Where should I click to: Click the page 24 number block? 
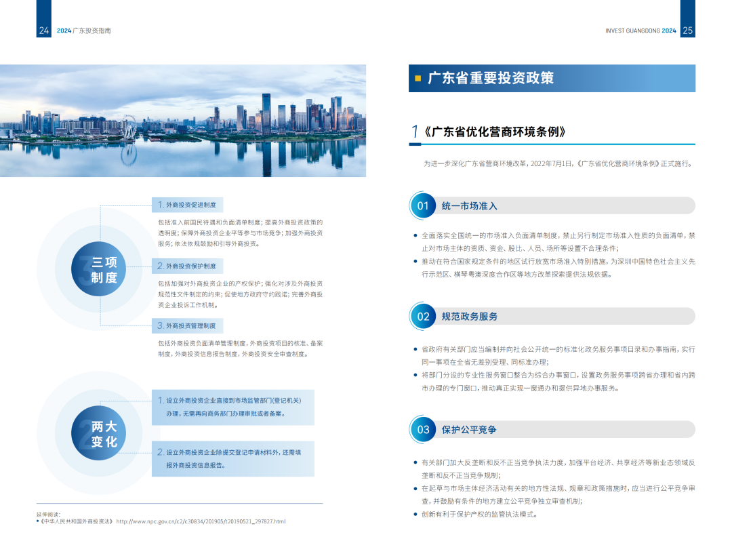click(x=44, y=31)
